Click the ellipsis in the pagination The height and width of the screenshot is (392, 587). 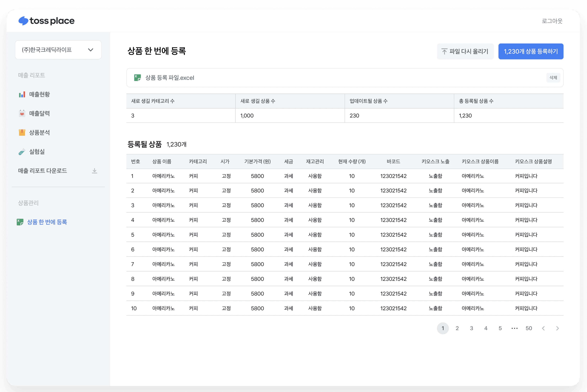pos(515,328)
